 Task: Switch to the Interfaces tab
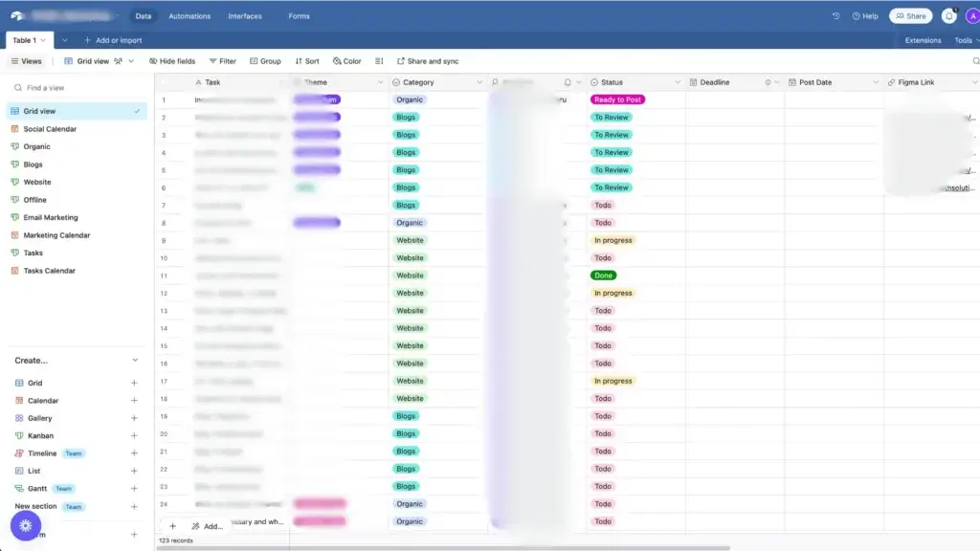[x=244, y=16]
